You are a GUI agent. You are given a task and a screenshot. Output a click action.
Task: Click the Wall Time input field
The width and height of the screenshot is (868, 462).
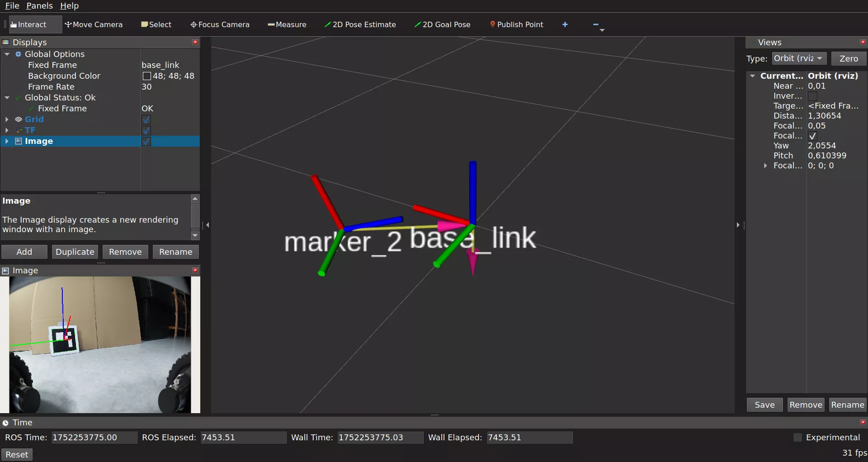pos(380,437)
